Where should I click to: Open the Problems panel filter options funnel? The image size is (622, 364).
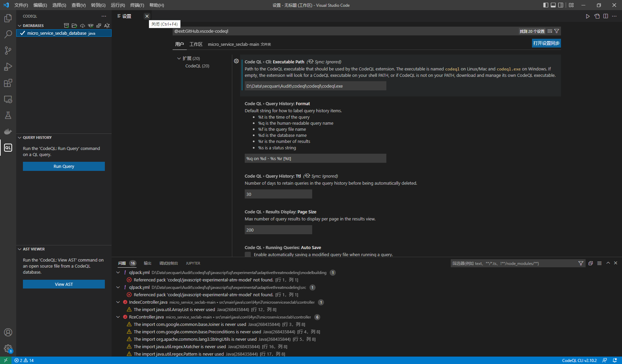click(581, 263)
